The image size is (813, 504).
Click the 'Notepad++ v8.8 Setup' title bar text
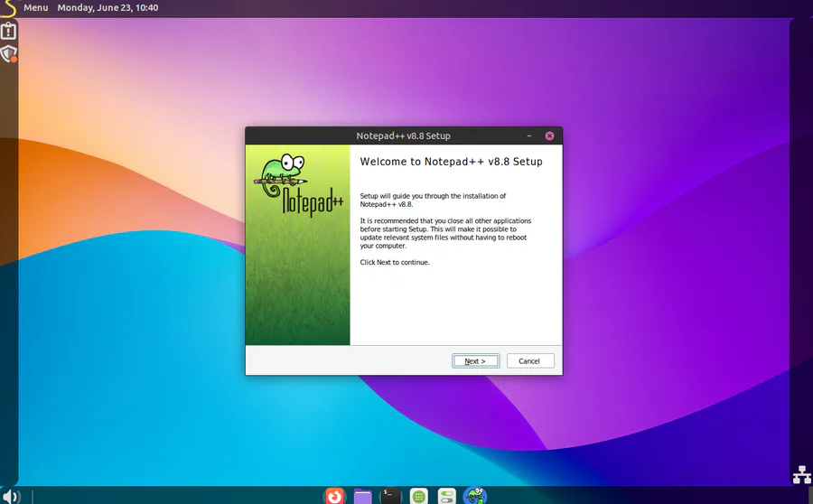point(404,135)
